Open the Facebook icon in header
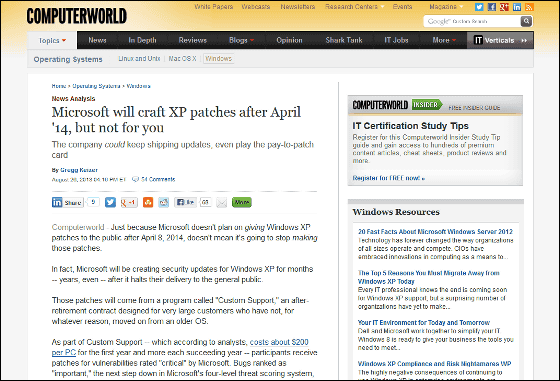The width and height of the screenshot is (560, 381). click(x=492, y=7)
